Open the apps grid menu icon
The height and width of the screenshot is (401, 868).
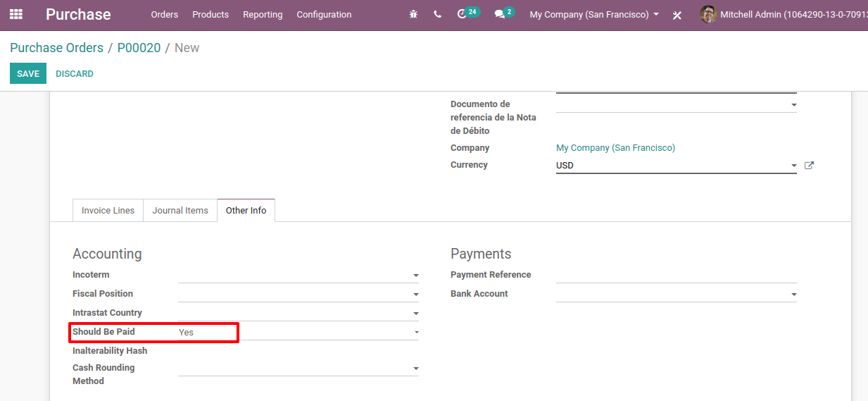15,14
